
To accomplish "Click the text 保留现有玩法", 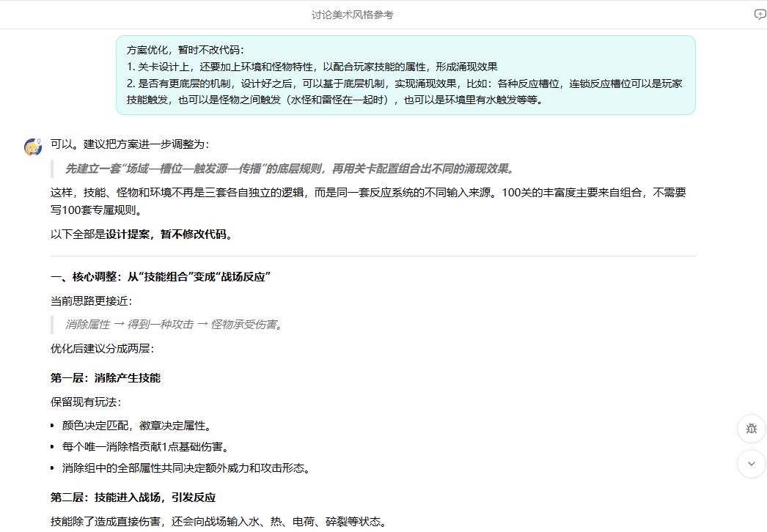I will (x=86, y=402).
